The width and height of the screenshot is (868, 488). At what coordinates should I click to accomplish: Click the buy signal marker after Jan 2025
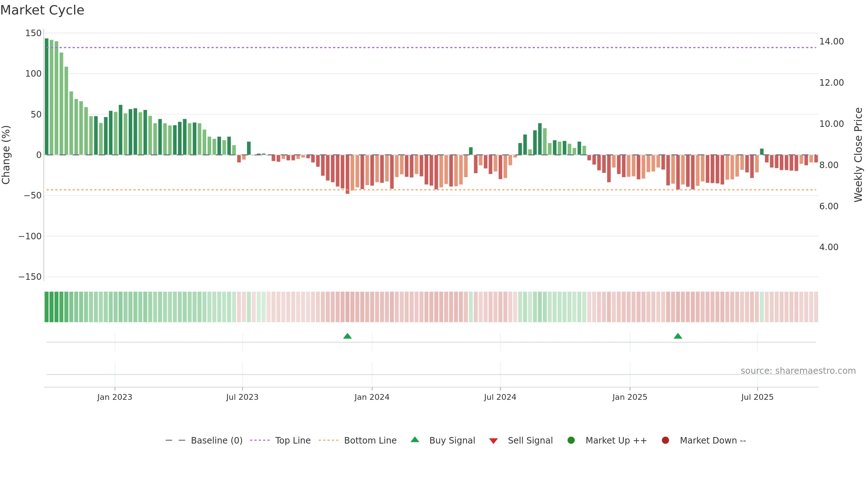pyautogui.click(x=678, y=336)
